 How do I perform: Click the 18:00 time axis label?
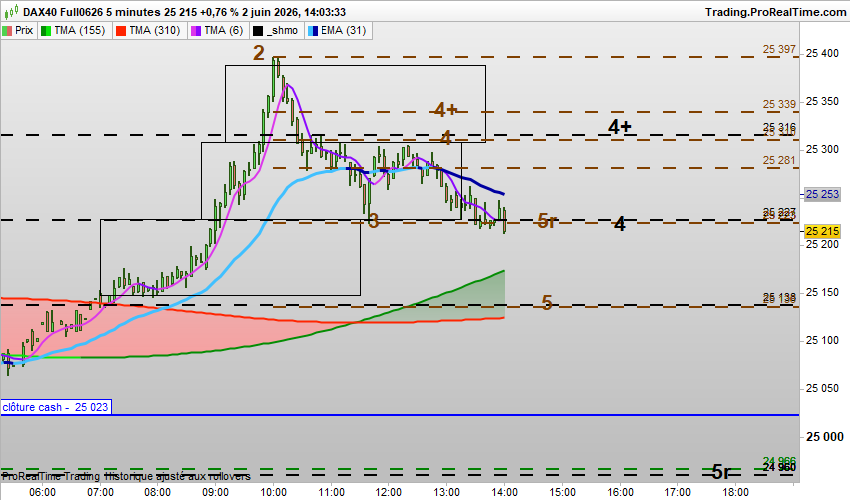point(736,492)
